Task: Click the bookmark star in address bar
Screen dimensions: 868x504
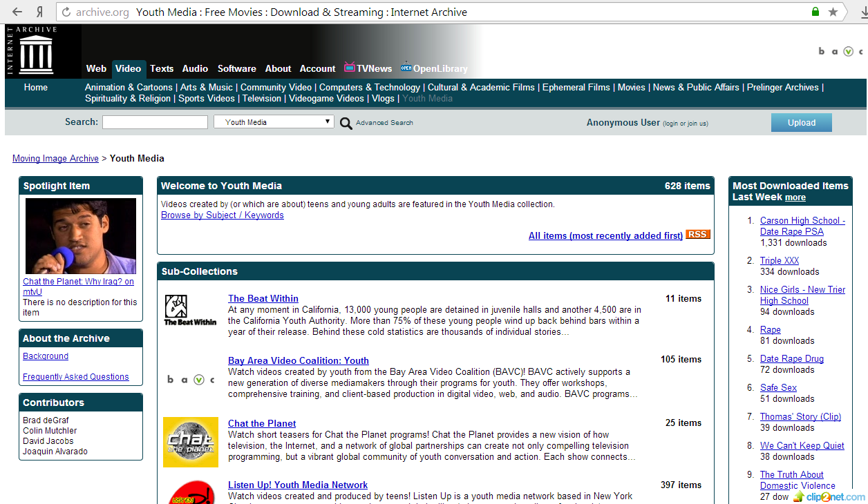Action: (x=833, y=12)
